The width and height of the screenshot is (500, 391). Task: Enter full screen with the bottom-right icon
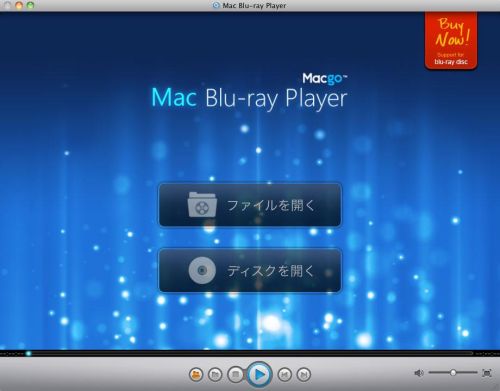pos(487,373)
